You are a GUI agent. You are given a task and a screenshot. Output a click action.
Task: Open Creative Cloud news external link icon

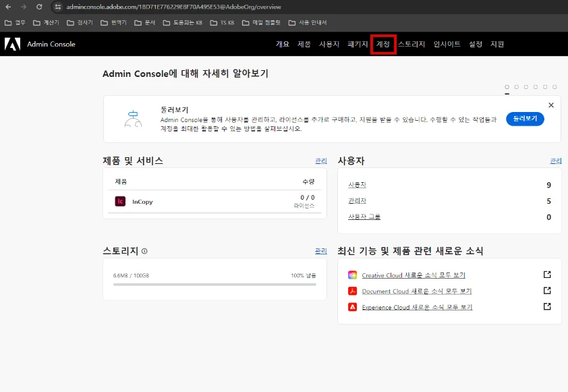coord(547,275)
